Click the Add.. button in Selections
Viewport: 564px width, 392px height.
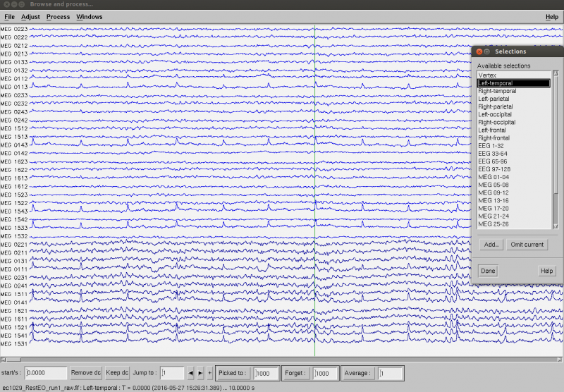point(491,245)
